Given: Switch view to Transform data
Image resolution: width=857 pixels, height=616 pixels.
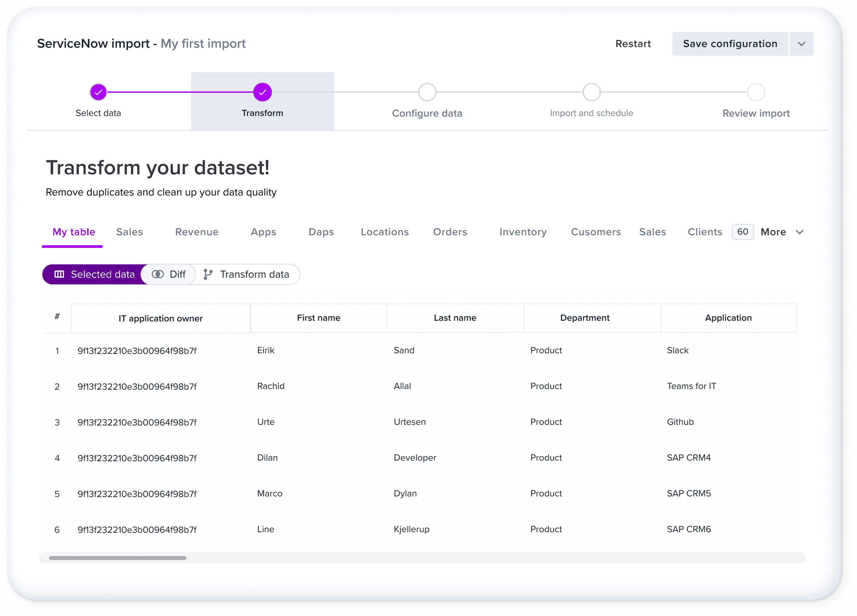Looking at the screenshot, I should [248, 274].
